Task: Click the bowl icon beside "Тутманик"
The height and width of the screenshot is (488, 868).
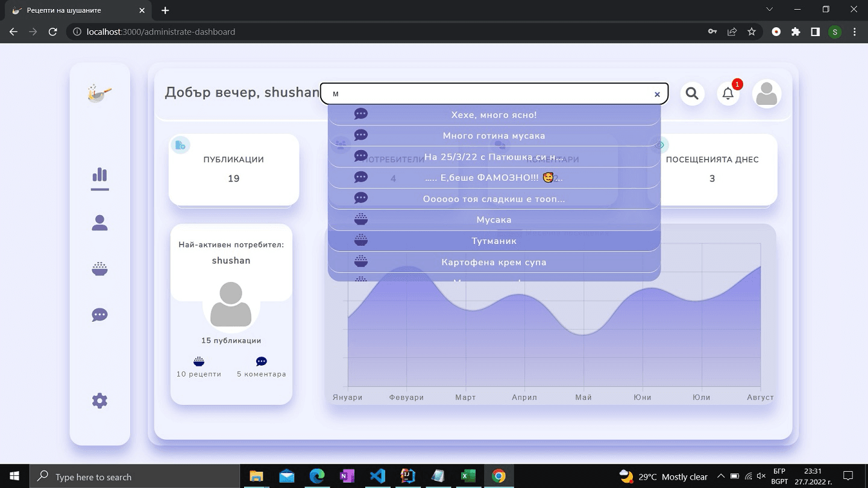Action: click(361, 240)
